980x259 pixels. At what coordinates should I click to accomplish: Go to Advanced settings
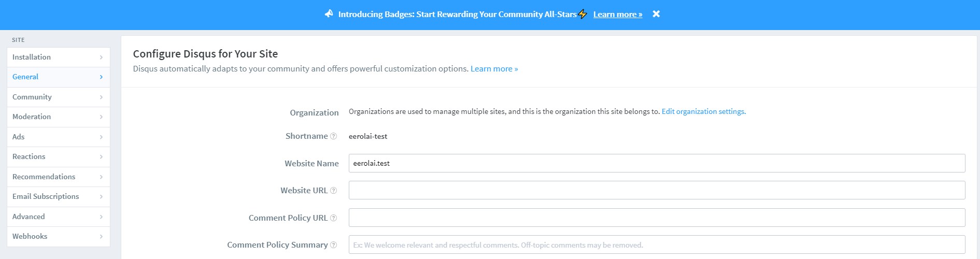[x=59, y=217]
